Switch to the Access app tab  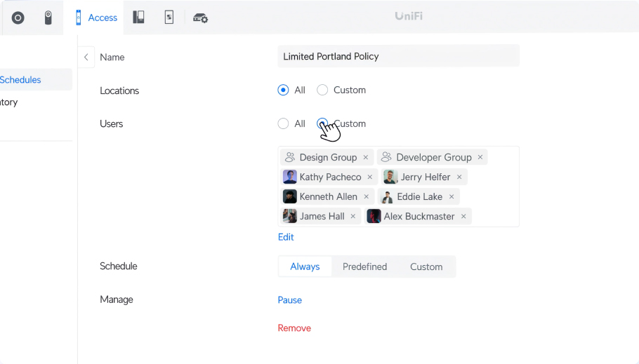click(97, 18)
